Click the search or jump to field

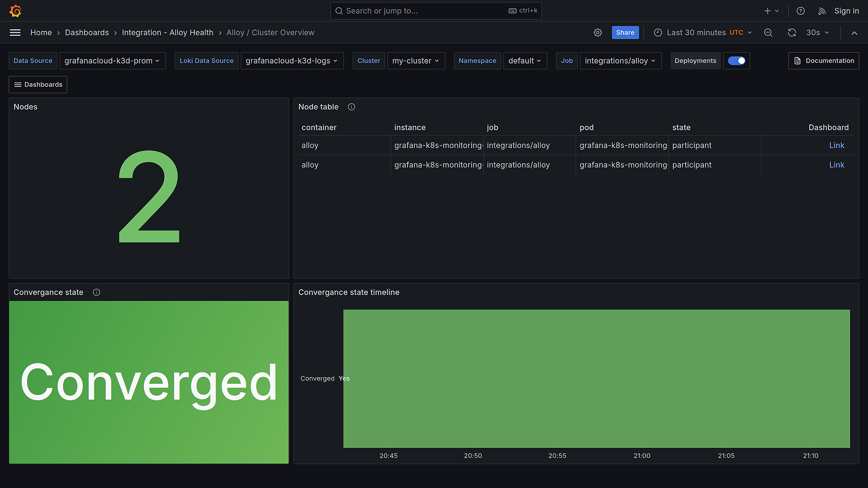coord(434,11)
